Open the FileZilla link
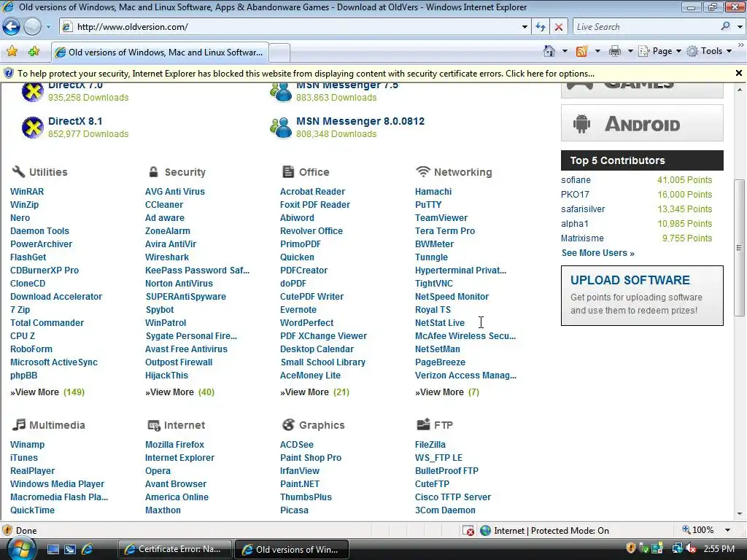 tap(430, 444)
